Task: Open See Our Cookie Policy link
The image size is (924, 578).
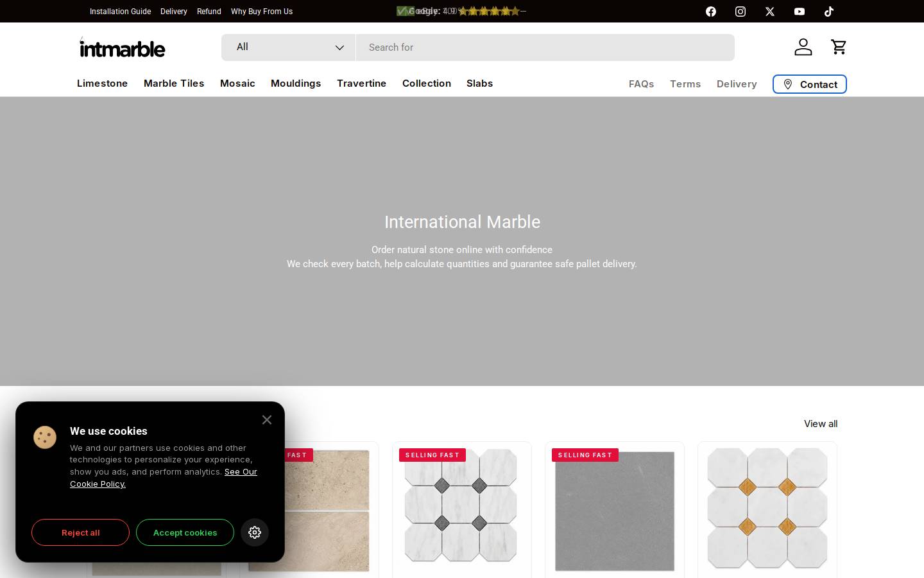Action: pos(164,478)
